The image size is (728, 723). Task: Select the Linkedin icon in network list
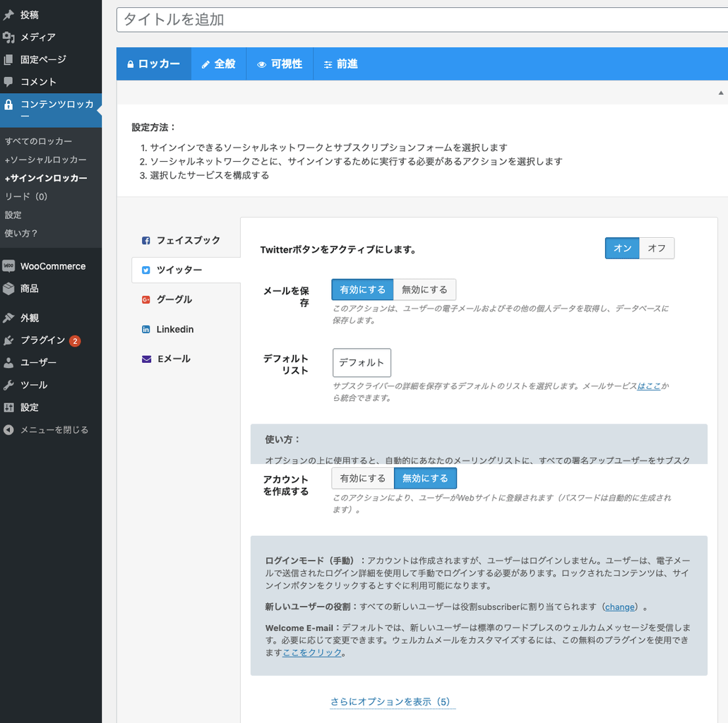(x=146, y=330)
